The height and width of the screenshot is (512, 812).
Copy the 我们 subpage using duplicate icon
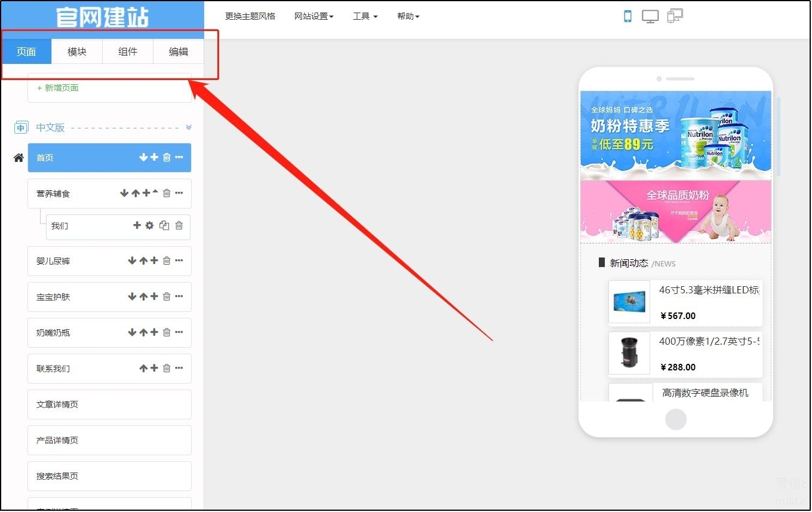point(164,226)
